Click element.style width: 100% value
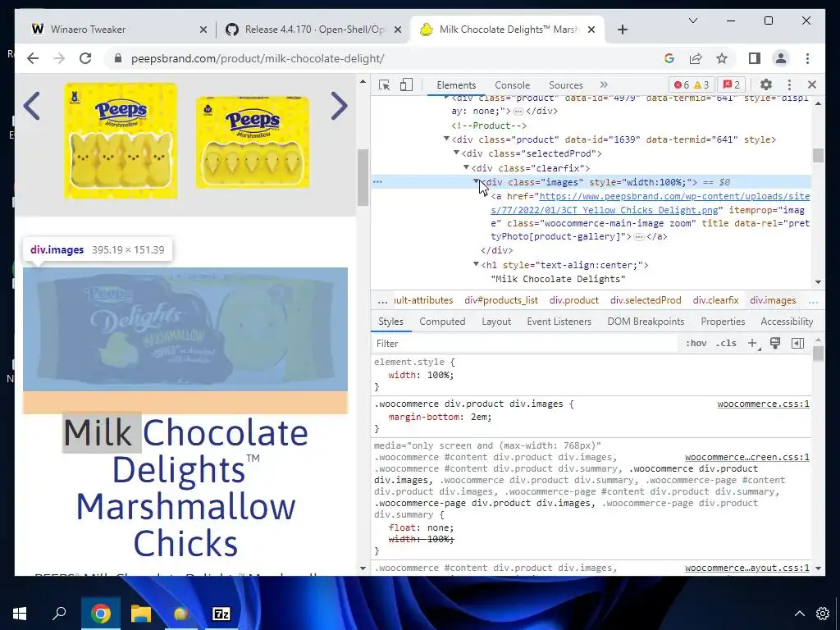840x630 pixels. pyautogui.click(x=440, y=375)
